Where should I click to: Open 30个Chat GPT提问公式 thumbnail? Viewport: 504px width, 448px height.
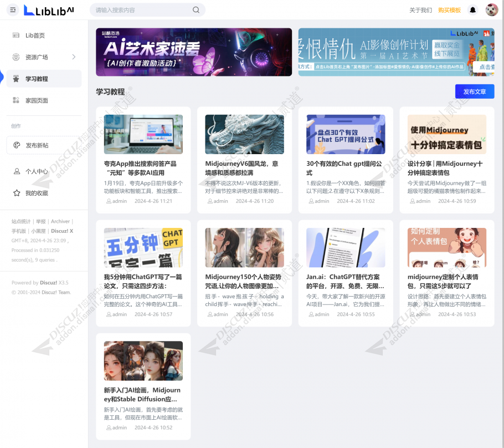[346, 134]
